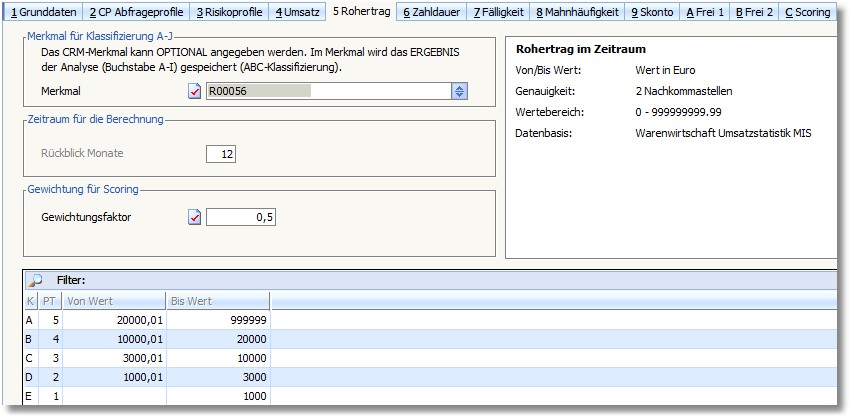851x419 pixels.
Task: Switch to the 7 Fälligkeit tab
Action: 498,12
